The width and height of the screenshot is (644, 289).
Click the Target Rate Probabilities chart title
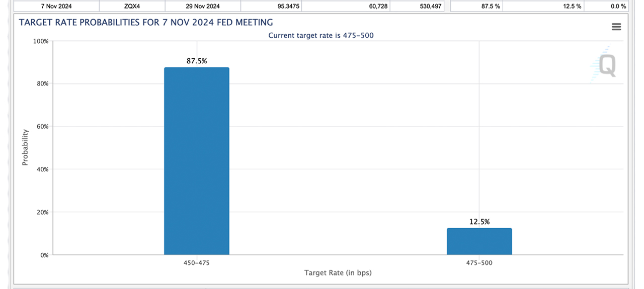[x=146, y=23]
